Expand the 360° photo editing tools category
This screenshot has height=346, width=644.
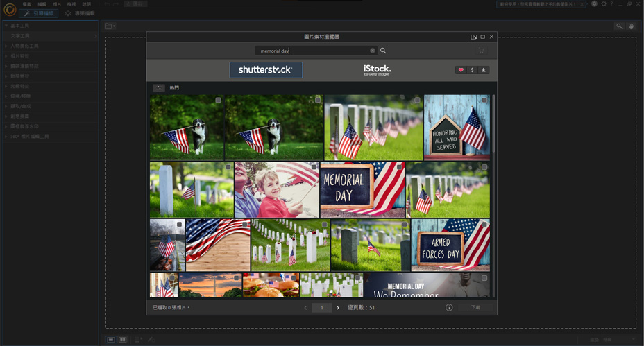pos(6,137)
